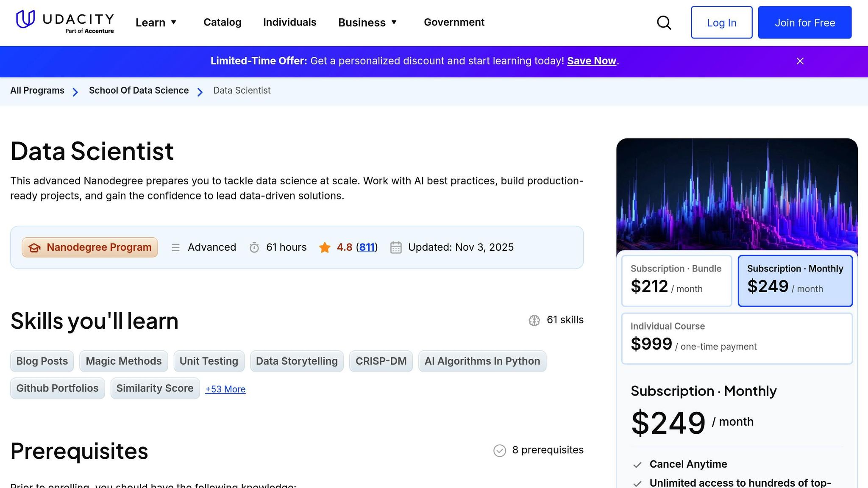
Task: Select the Subscription Monthly pricing option
Action: click(x=795, y=280)
